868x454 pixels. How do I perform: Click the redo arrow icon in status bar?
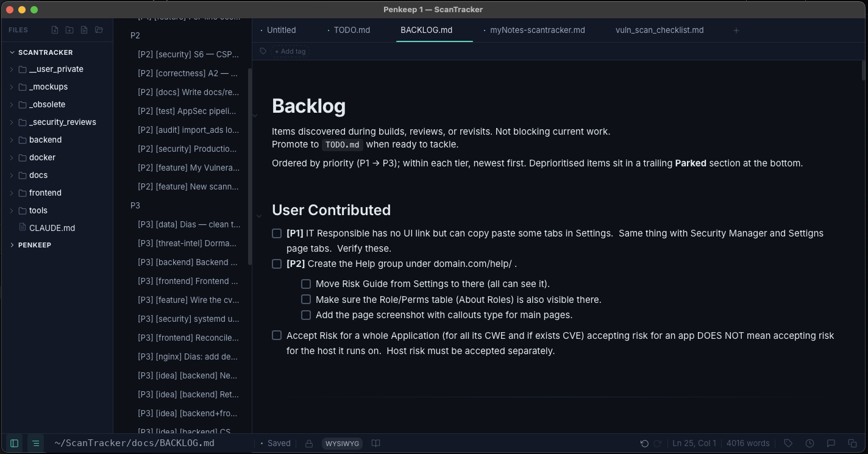(x=658, y=443)
